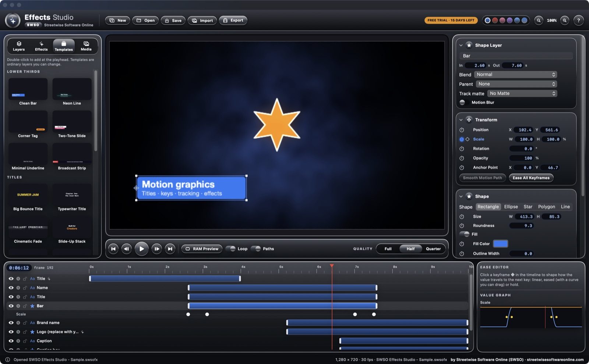Click the solo icon on Bar layer

tap(18, 306)
